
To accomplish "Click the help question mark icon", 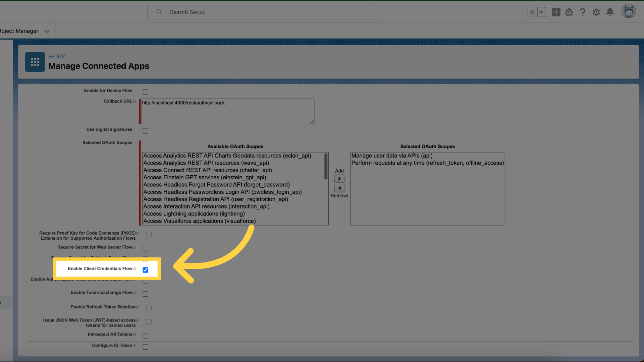I will 583,12.
